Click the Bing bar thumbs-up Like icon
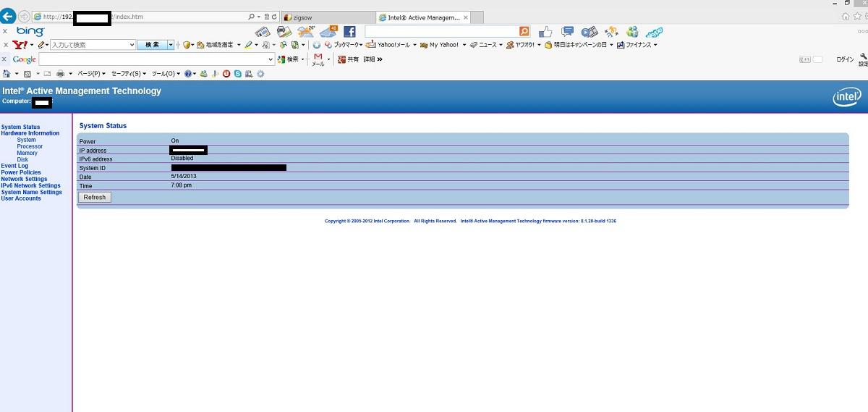 (546, 31)
